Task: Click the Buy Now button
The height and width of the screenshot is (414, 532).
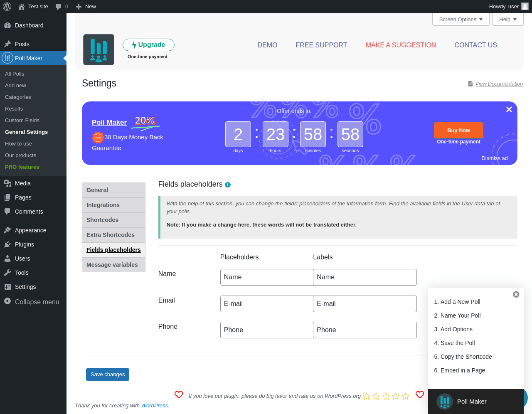Action: pos(458,130)
